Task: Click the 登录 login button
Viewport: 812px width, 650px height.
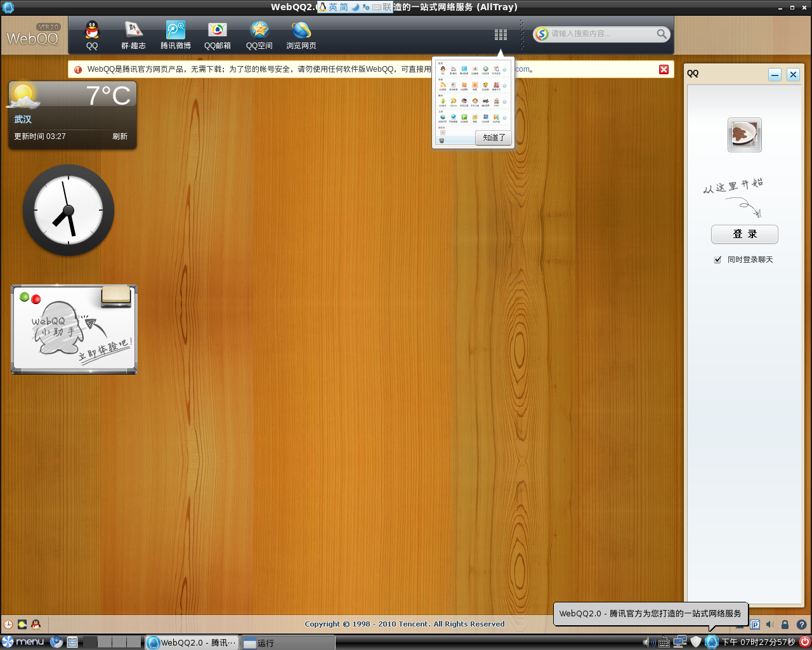Action: coord(745,234)
